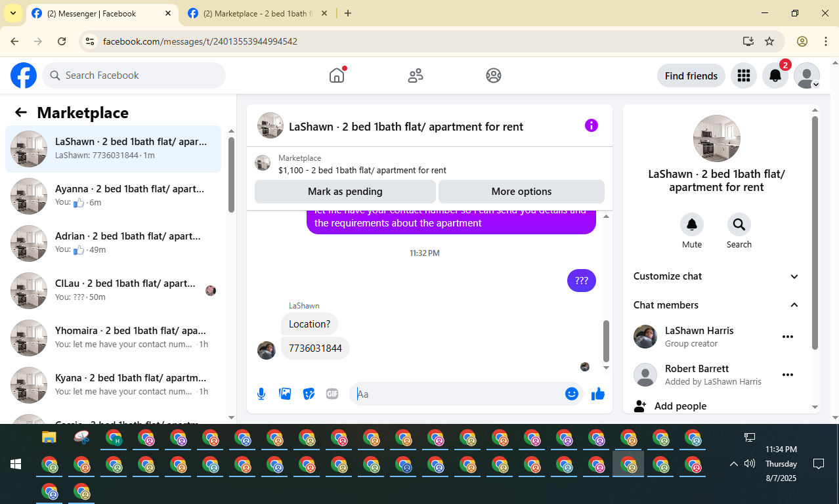Switch to Marketplace 2 bed 1bath tab
839x504 pixels.
pos(257,14)
